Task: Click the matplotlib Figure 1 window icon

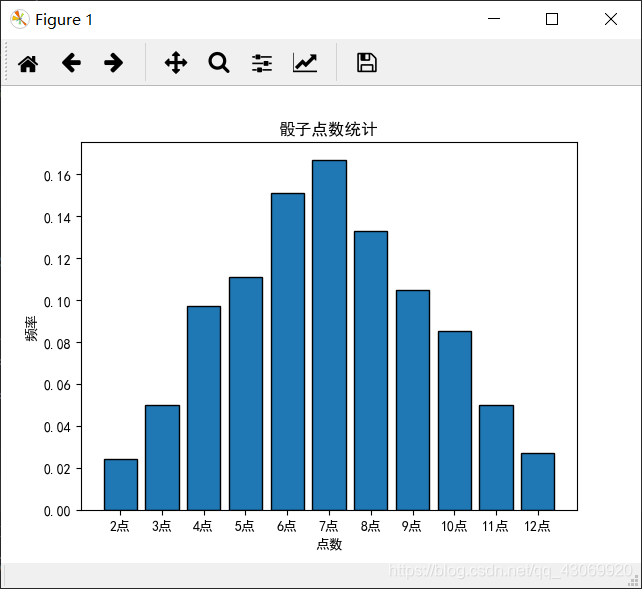Action: tap(20, 19)
